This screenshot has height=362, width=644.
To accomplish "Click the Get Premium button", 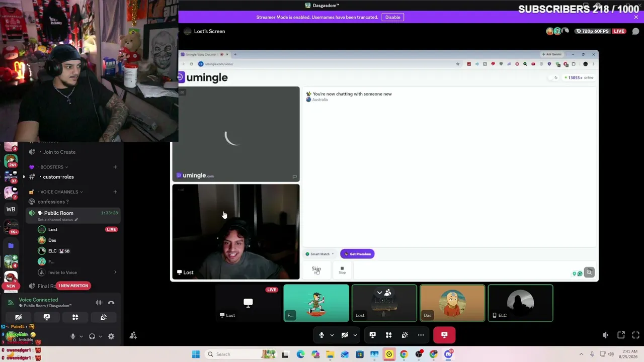I will click(357, 254).
